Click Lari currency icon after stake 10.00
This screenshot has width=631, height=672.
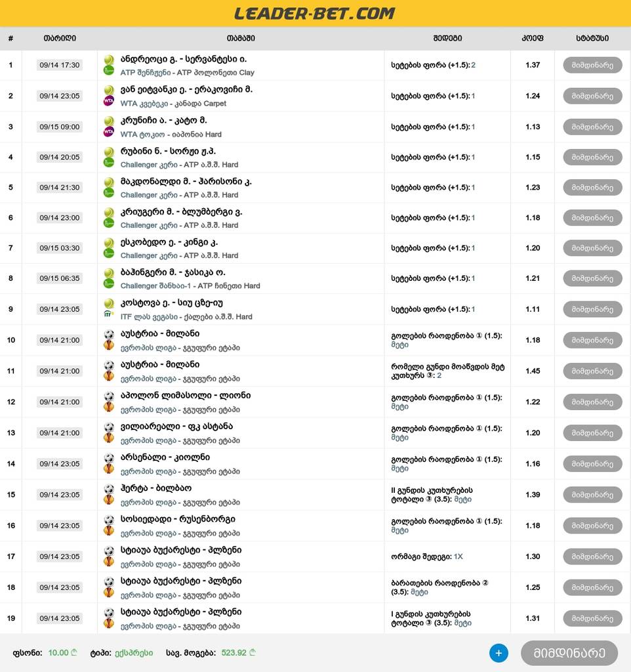tap(74, 652)
